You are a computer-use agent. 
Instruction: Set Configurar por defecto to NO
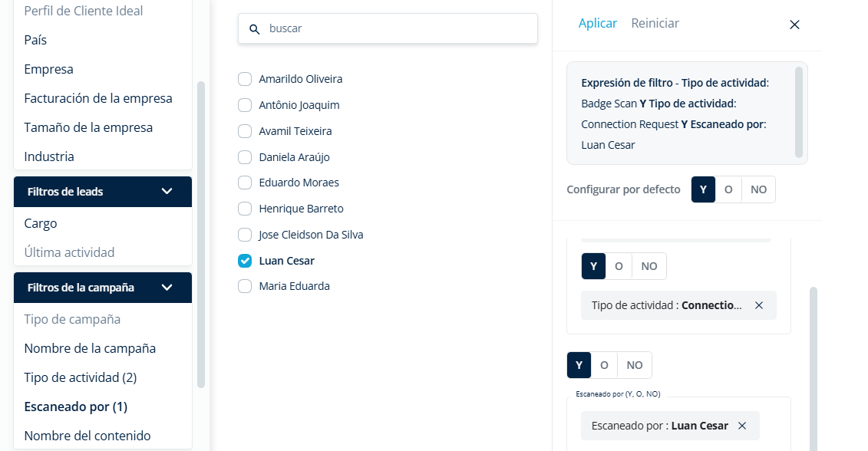pyautogui.click(x=758, y=189)
